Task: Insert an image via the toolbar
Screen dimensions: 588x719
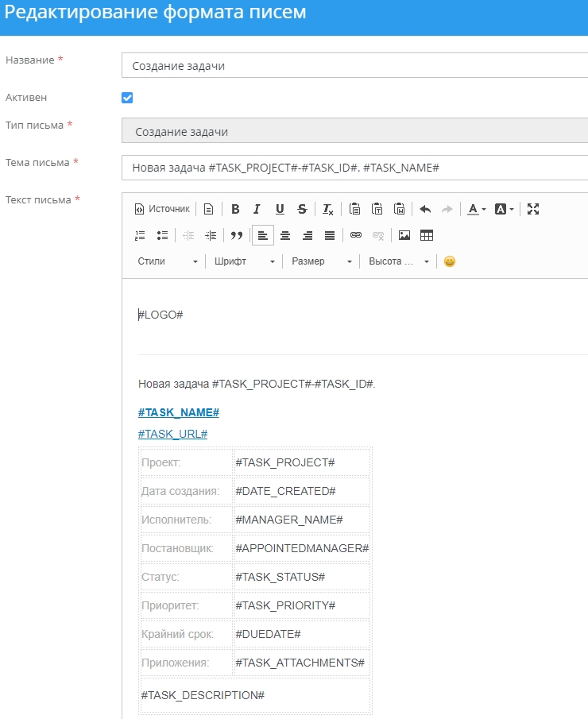Action: click(404, 235)
